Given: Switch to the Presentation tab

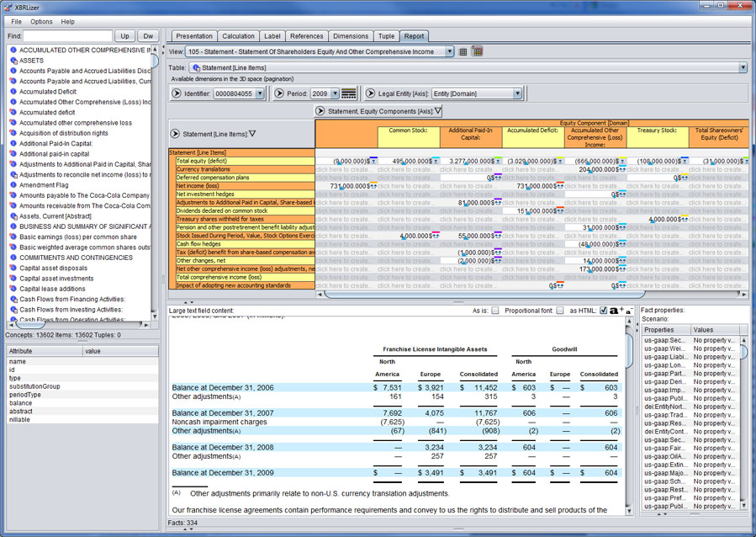Looking at the screenshot, I should [193, 36].
